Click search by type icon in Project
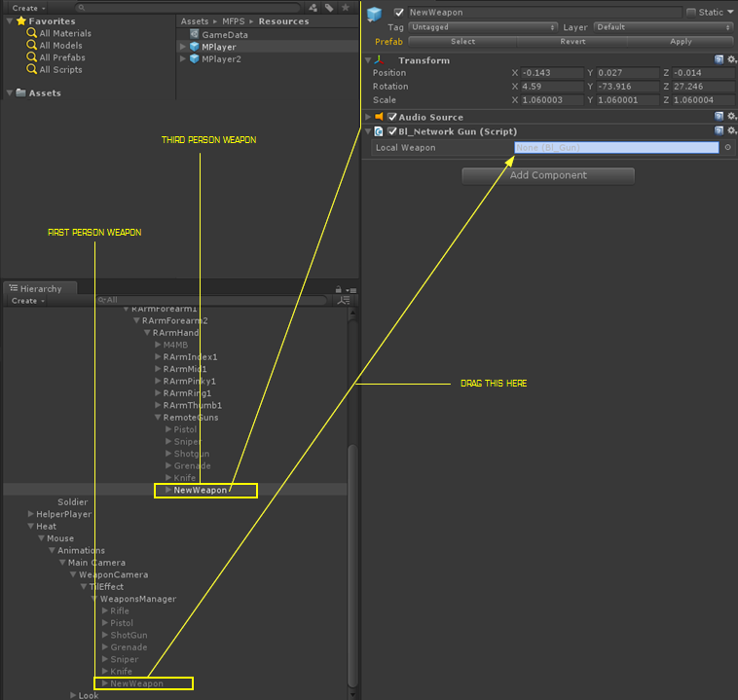 click(313, 8)
